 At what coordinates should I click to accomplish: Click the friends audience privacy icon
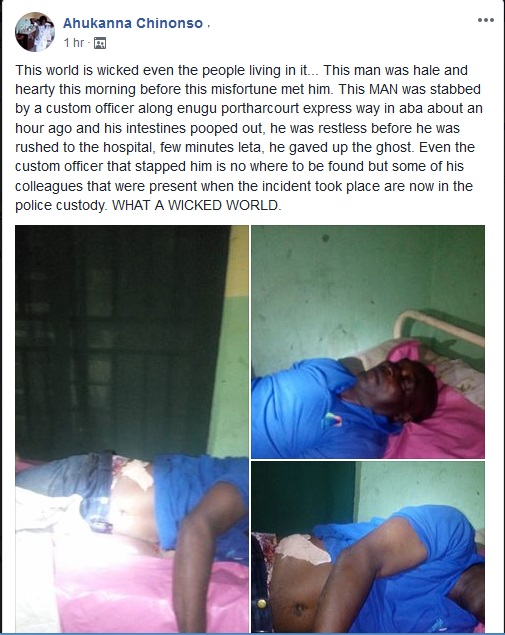[x=100, y=43]
